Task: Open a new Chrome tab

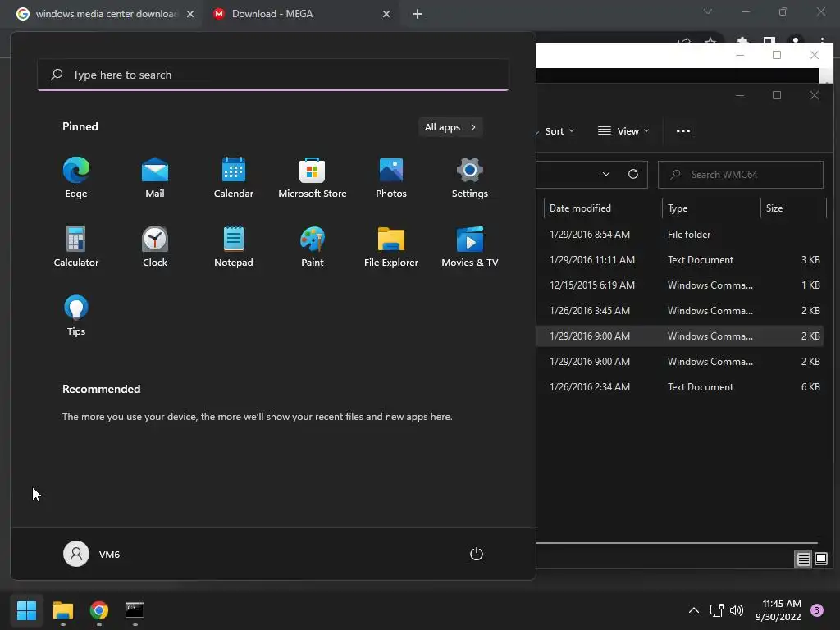Action: pos(418,14)
